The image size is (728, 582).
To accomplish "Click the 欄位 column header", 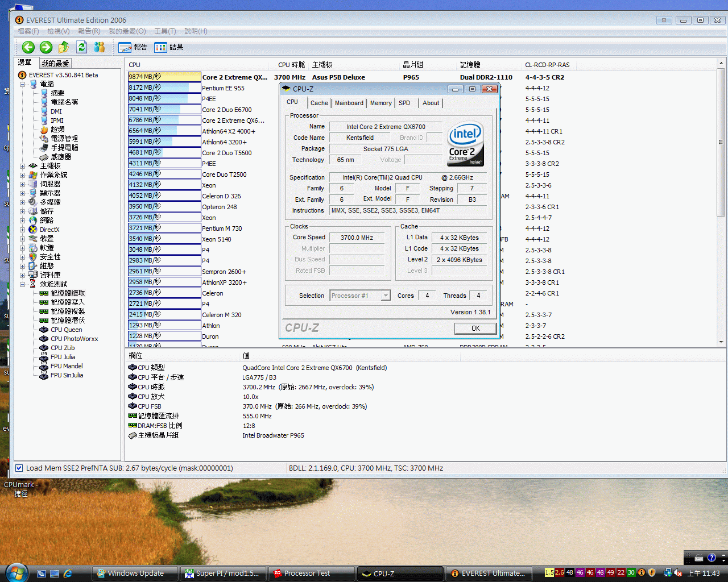I will (183, 356).
